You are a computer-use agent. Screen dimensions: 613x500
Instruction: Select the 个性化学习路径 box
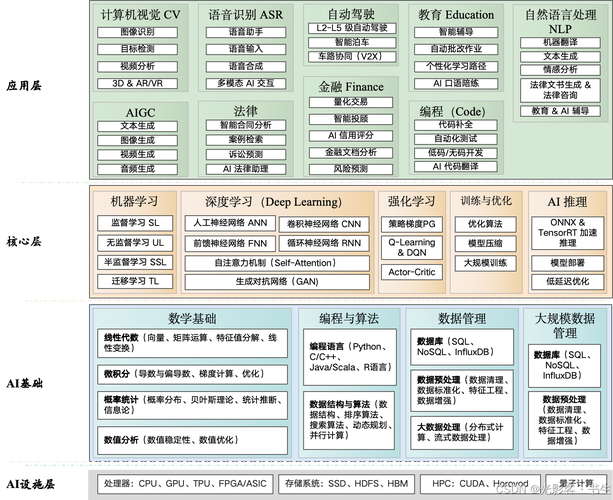(x=456, y=66)
